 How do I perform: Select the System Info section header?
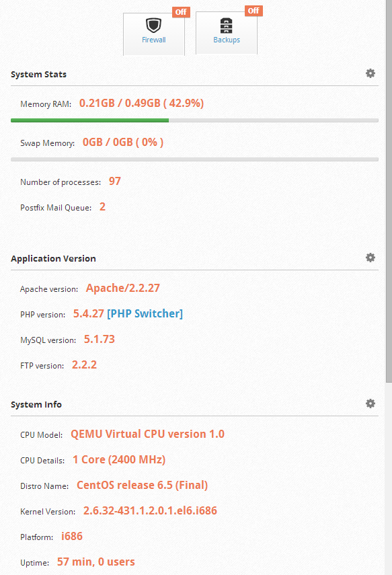pos(36,404)
